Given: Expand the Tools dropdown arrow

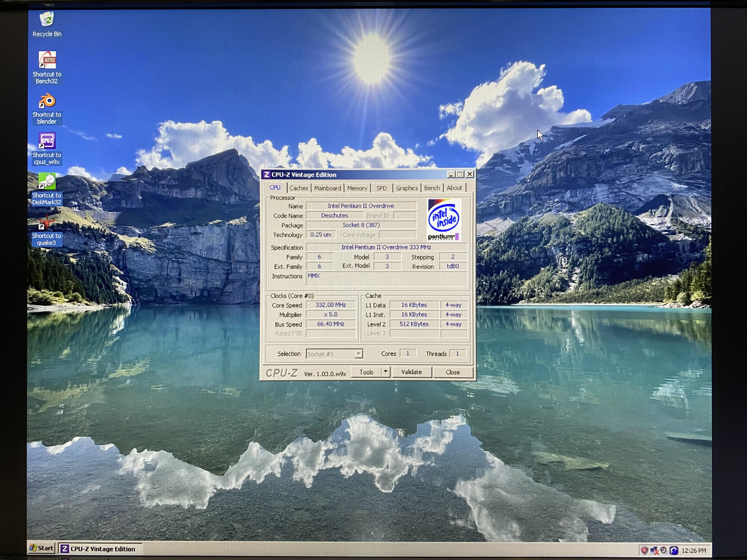Looking at the screenshot, I should (x=385, y=372).
